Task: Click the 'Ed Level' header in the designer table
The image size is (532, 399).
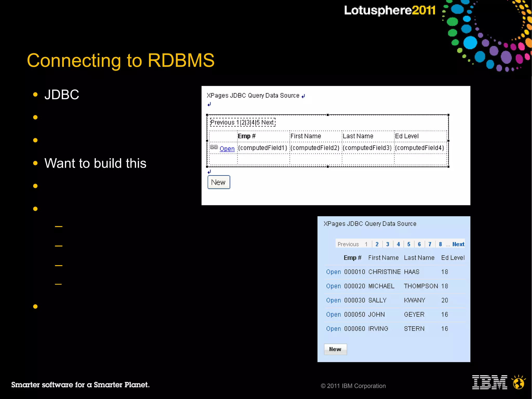Action: pyautogui.click(x=407, y=136)
